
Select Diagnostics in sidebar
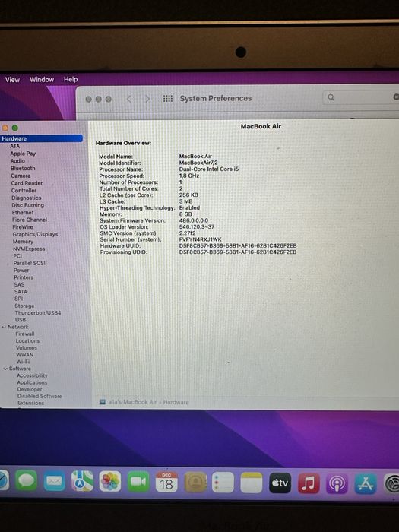27,198
